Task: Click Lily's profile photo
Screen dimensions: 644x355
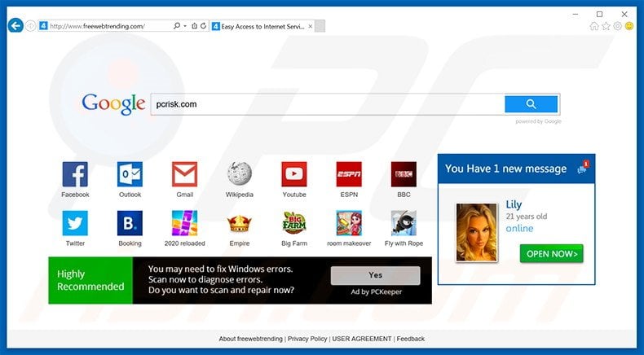Action: tap(476, 232)
